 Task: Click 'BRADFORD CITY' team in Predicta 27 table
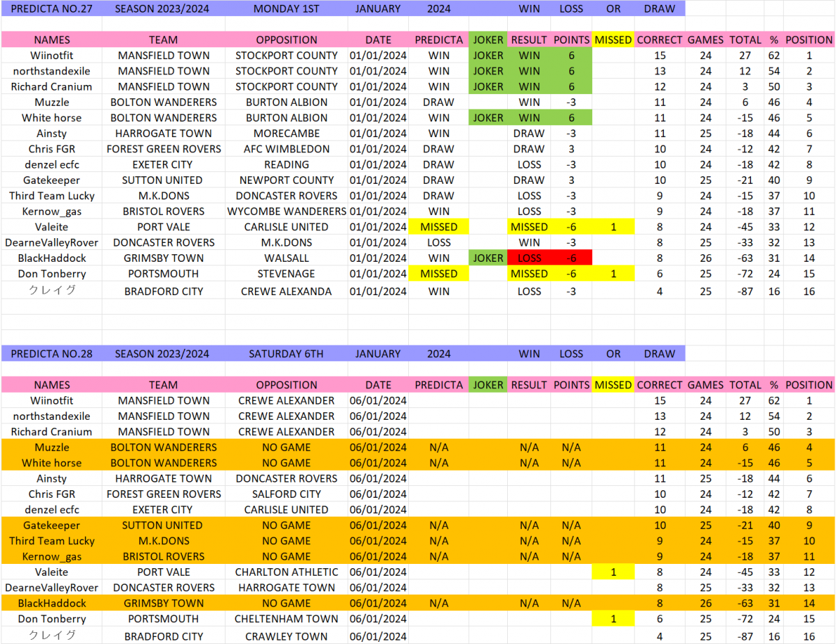(164, 291)
